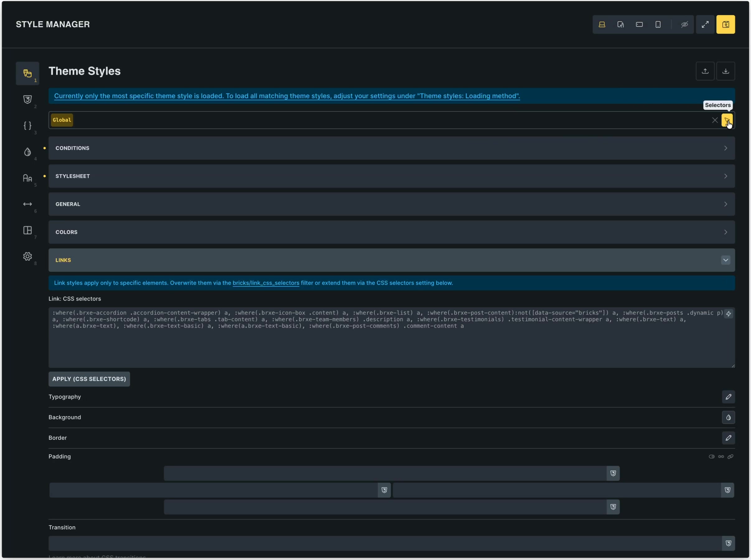Expand the COLORS section
This screenshot has height=560, width=751.
pyautogui.click(x=392, y=232)
